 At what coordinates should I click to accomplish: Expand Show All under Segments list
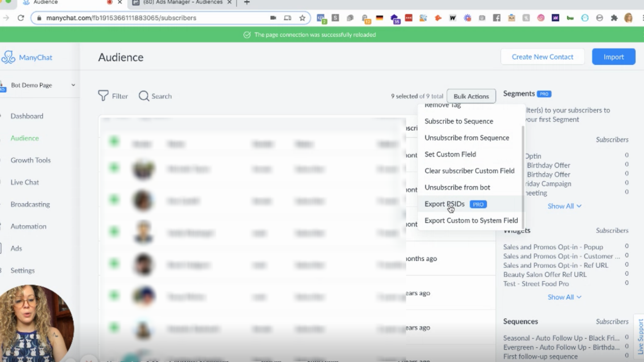coord(565,206)
